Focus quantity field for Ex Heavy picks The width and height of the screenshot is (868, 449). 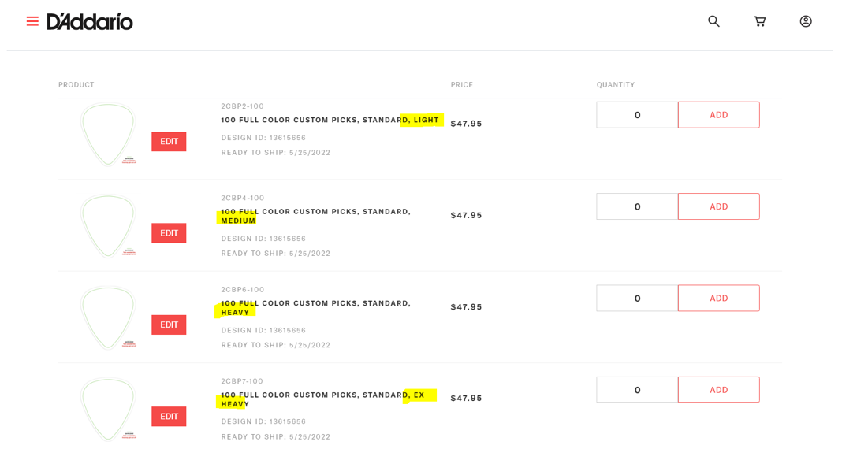pos(637,391)
